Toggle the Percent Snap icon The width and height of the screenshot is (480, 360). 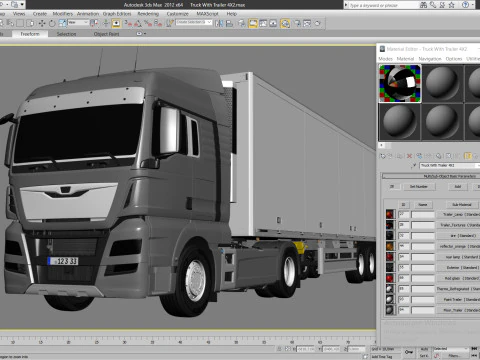coord(148,23)
